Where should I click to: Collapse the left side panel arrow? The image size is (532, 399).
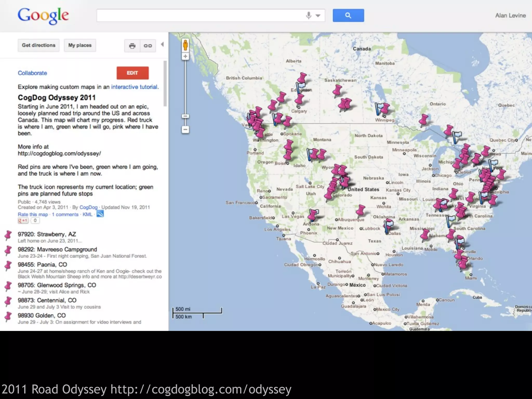[162, 44]
